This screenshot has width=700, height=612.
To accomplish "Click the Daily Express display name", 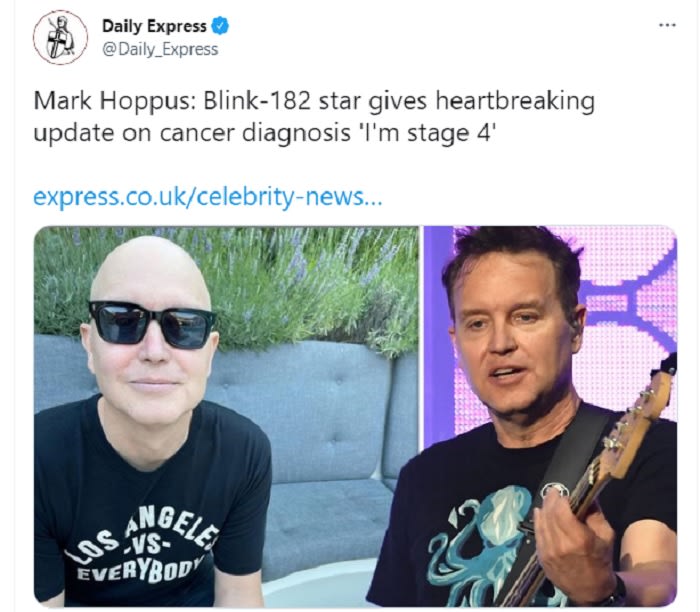I will (154, 26).
